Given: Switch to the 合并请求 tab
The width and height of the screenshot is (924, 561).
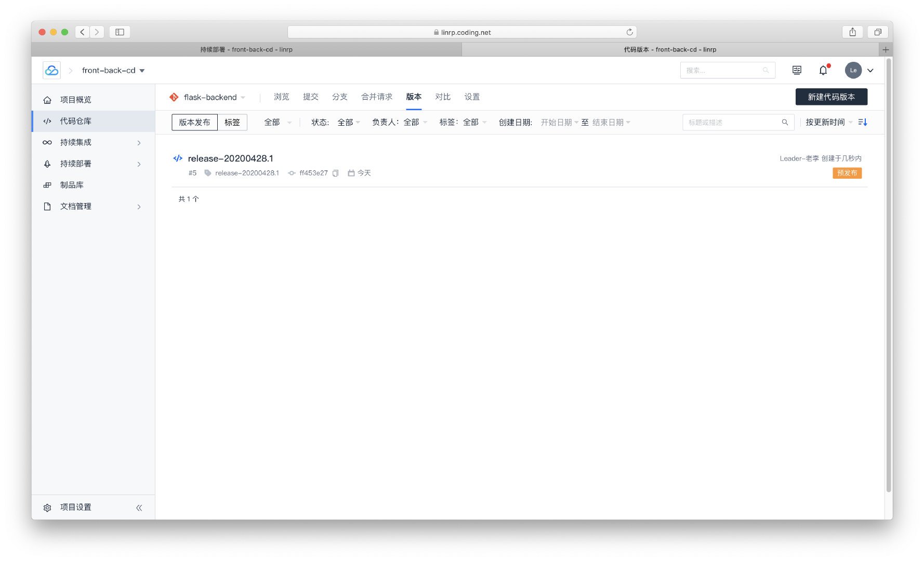Looking at the screenshot, I should tap(377, 97).
